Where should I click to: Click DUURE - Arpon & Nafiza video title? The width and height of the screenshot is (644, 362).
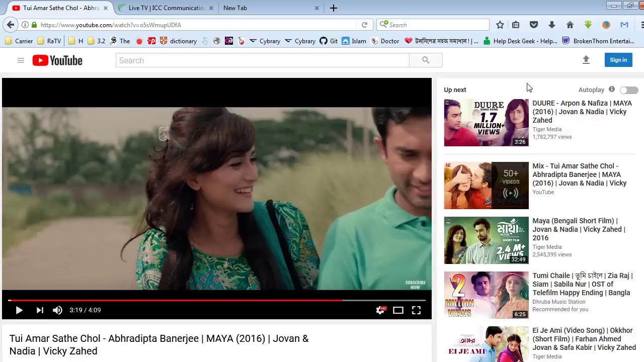tap(582, 112)
